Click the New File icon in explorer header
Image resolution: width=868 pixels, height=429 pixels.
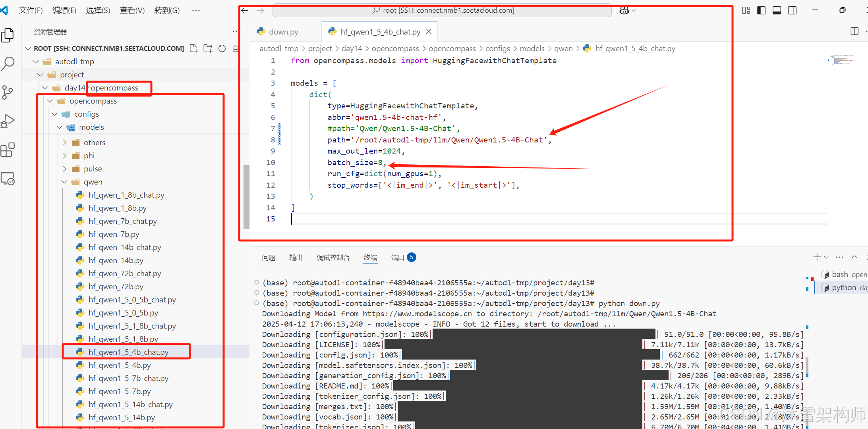click(x=193, y=48)
